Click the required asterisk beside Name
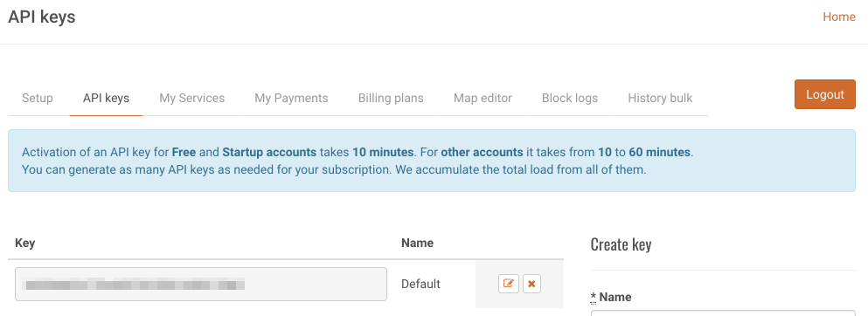The width and height of the screenshot is (868, 316). click(x=593, y=297)
